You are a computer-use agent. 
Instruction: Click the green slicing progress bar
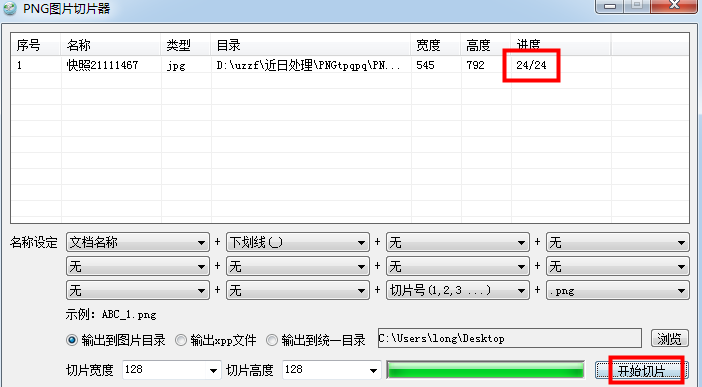[485, 370]
